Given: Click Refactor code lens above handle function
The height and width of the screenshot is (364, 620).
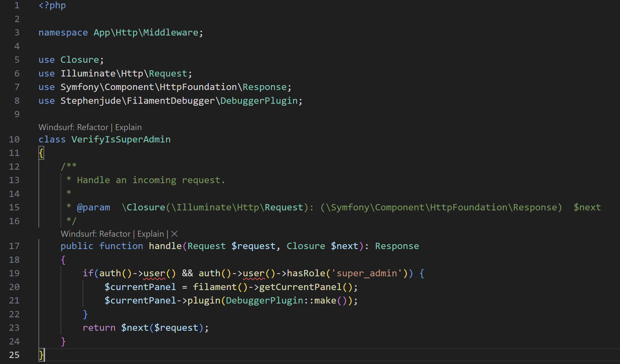Looking at the screenshot, I should click(115, 234).
